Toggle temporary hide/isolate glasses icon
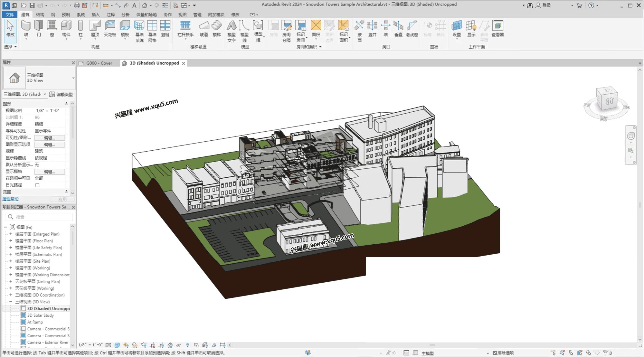 click(x=179, y=345)
